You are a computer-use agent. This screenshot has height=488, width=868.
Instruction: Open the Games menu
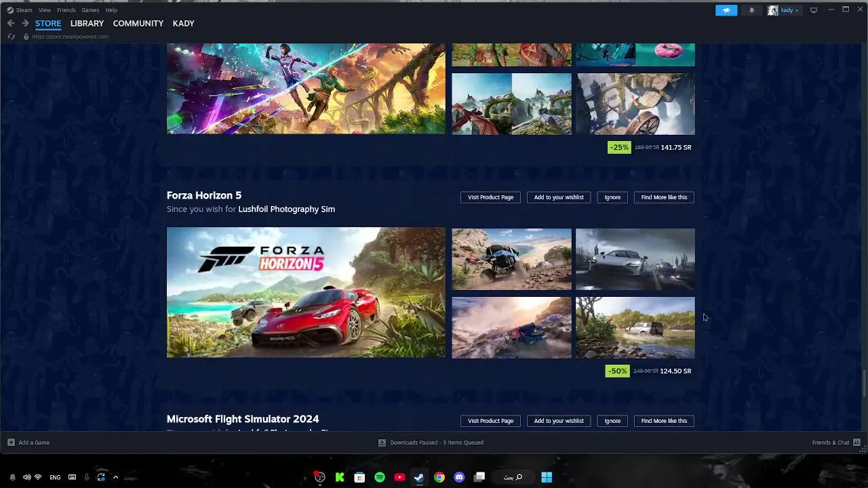click(90, 10)
